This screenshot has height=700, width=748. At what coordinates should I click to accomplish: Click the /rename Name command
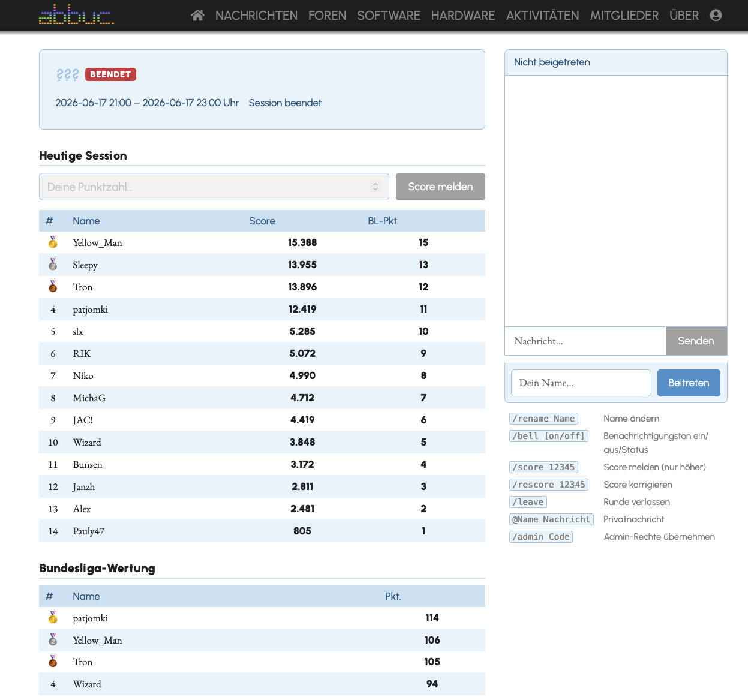(x=543, y=419)
